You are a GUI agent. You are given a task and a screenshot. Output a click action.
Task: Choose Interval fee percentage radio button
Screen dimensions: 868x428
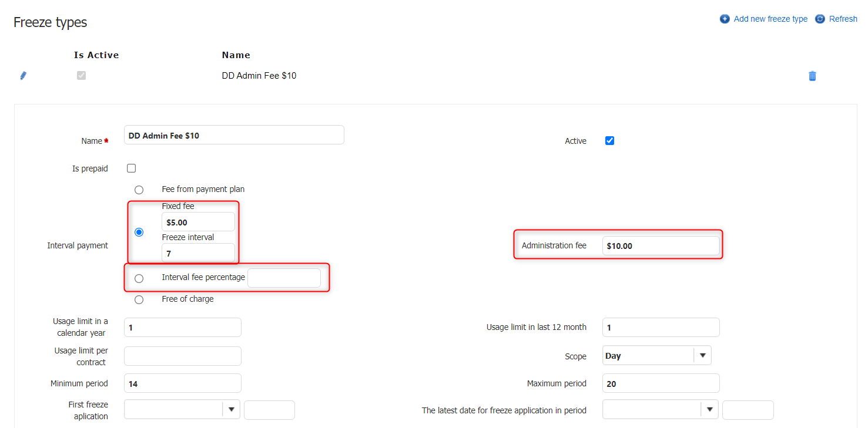139,278
